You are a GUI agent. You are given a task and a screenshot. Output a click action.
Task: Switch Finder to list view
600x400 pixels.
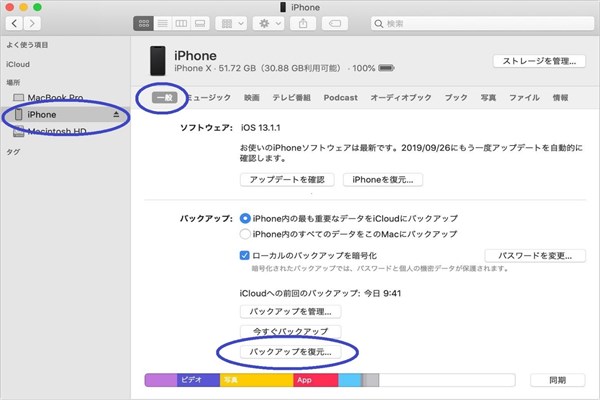(163, 24)
